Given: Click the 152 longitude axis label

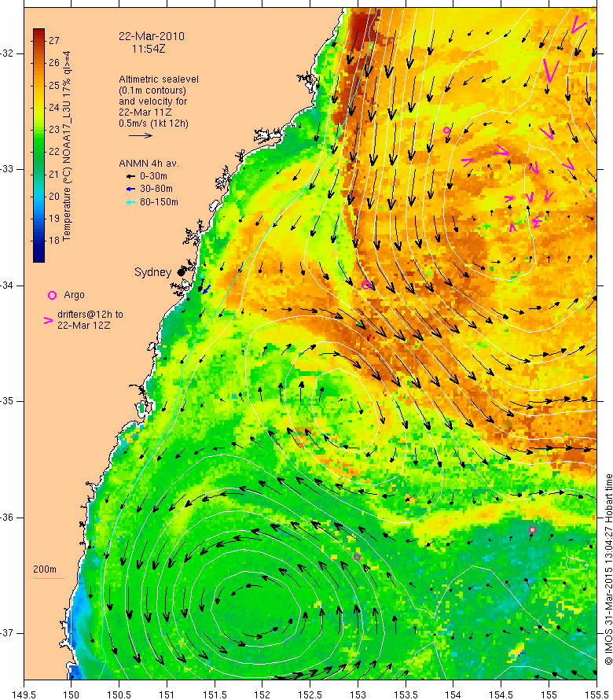Looking at the screenshot, I should tap(262, 694).
